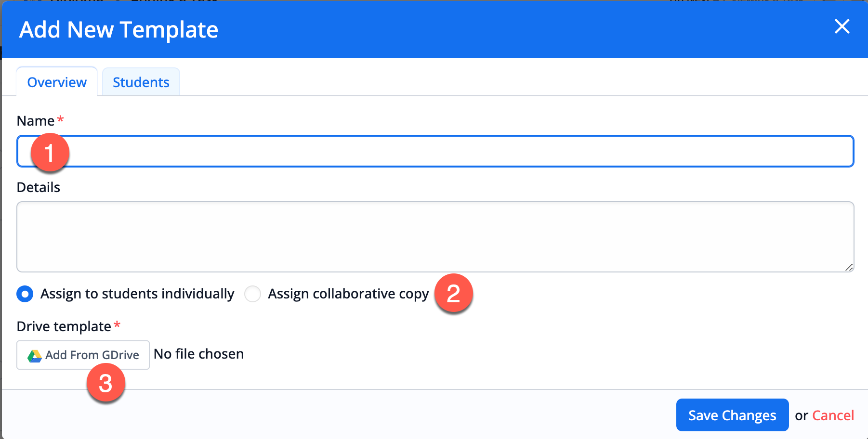
Task: Switch to the Overview tab
Action: coord(57,82)
